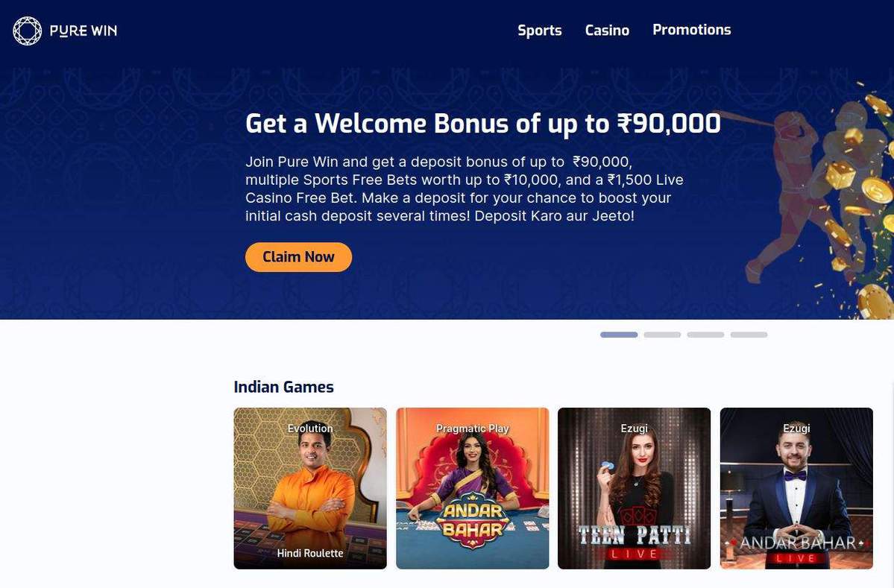This screenshot has height=588, width=894.
Task: Select the second carousel slide indicator
Action: tap(662, 335)
